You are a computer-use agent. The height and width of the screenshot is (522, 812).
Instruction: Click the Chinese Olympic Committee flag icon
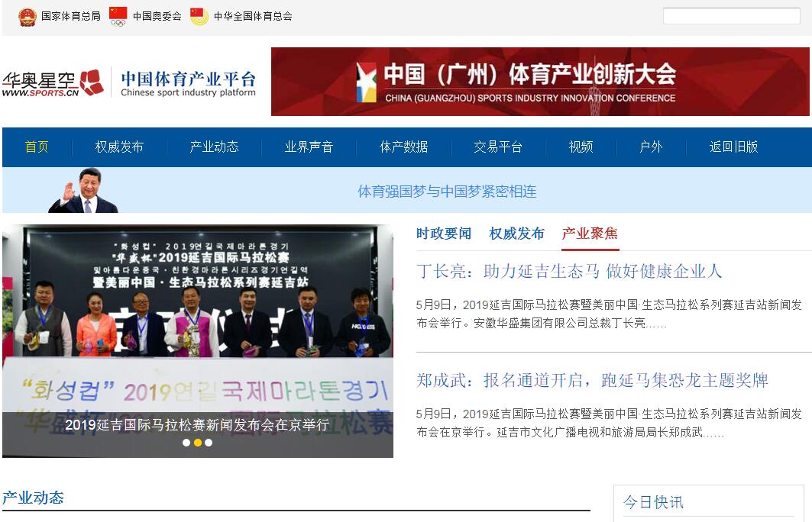(x=118, y=17)
